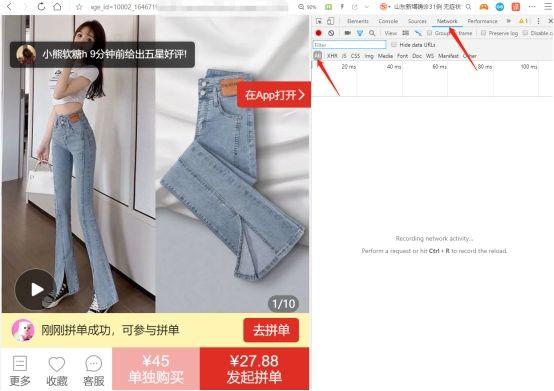Select the Font request type filter
This screenshot has height=391, width=554.
[x=402, y=56]
